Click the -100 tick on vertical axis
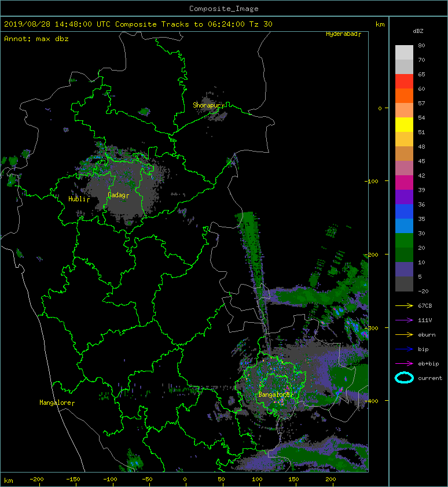Viewport: 448px width, 487px height. coord(371,181)
